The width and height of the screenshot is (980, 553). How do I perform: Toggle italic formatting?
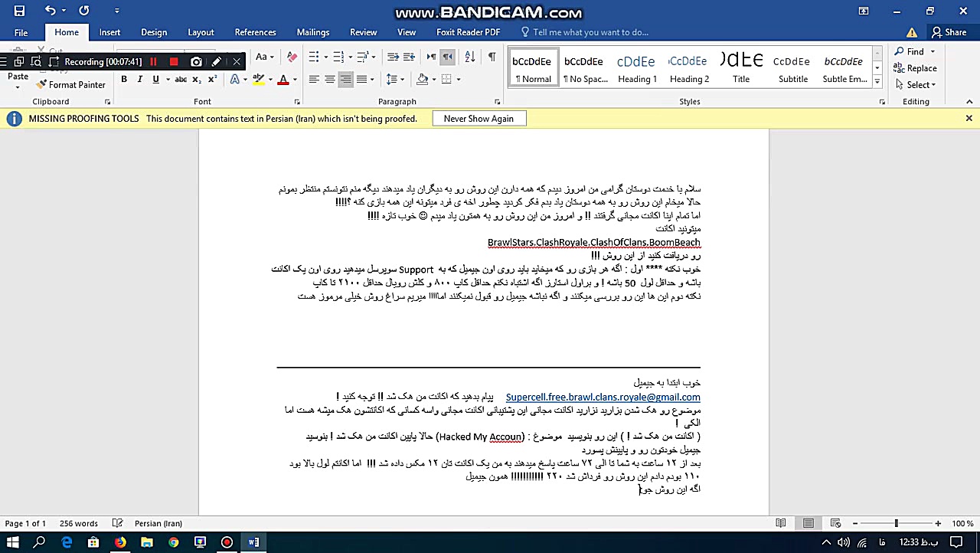tap(139, 79)
